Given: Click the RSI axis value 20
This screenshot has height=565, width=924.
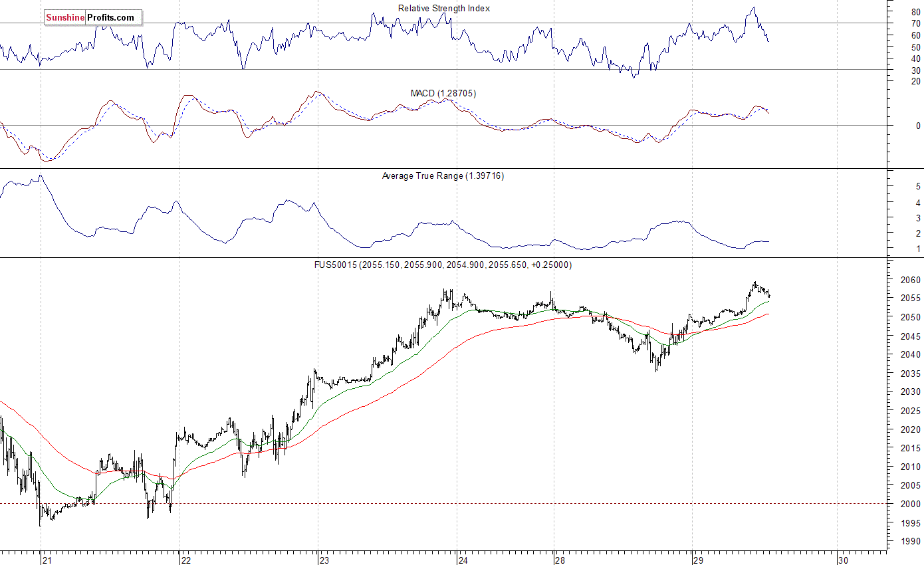Looking at the screenshot, I should tap(916, 81).
